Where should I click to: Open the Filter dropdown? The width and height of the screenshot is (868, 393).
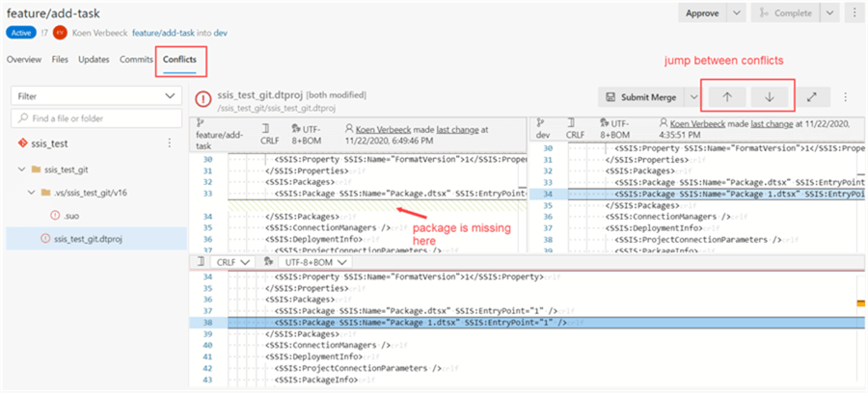click(x=96, y=96)
